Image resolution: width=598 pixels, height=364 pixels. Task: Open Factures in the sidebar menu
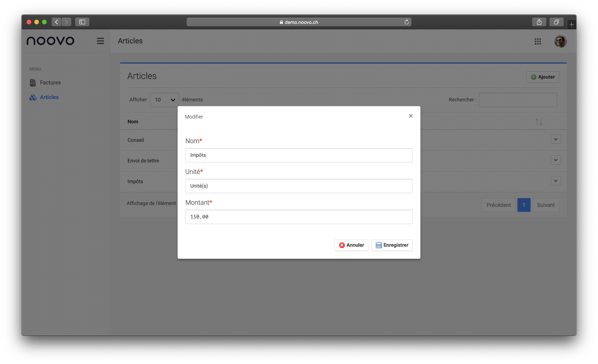(x=50, y=83)
